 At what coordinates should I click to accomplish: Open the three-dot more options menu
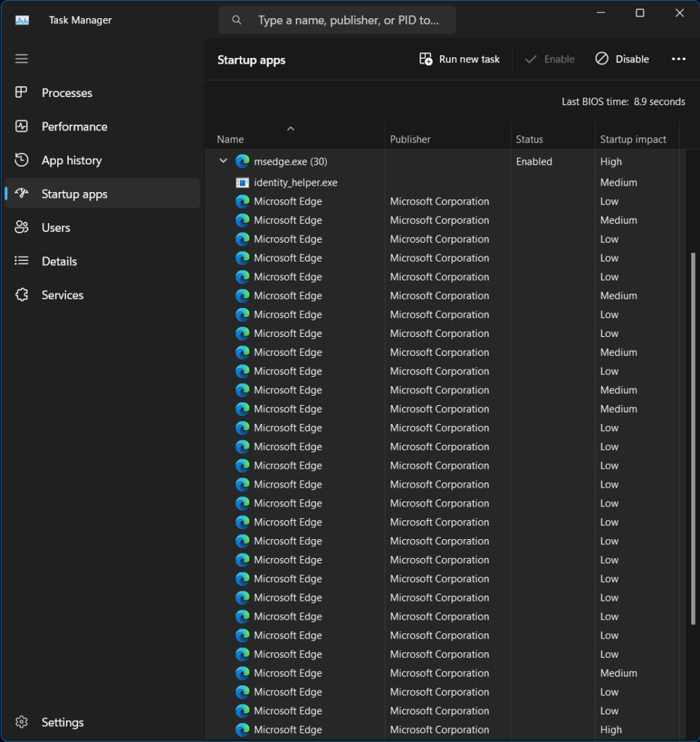click(678, 59)
